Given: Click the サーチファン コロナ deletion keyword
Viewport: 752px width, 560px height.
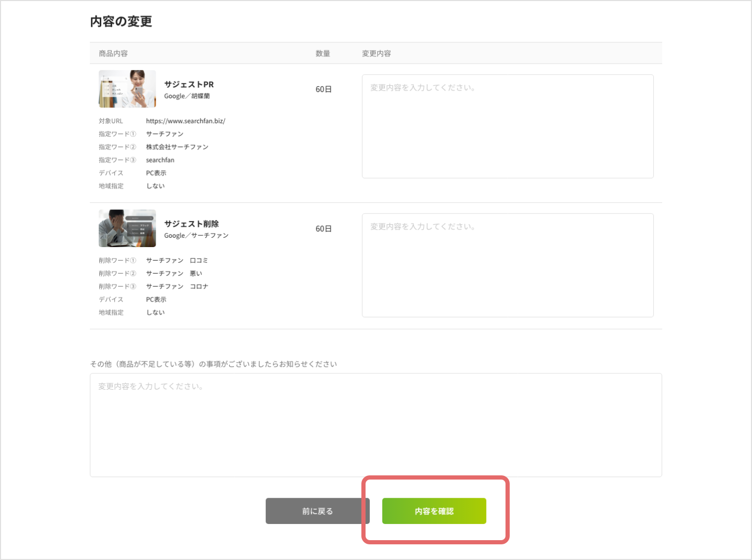Looking at the screenshot, I should (177, 287).
